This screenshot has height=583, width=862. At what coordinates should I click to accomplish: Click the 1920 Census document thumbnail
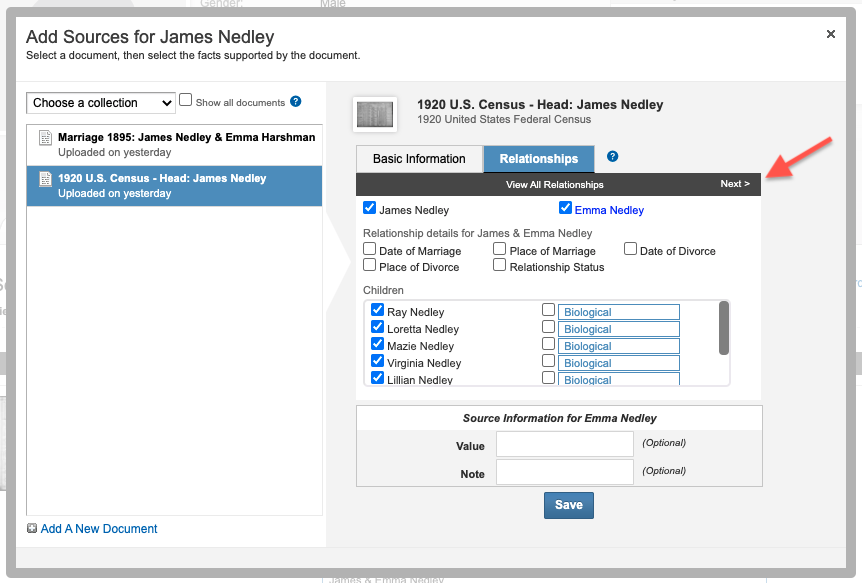pyautogui.click(x=375, y=114)
